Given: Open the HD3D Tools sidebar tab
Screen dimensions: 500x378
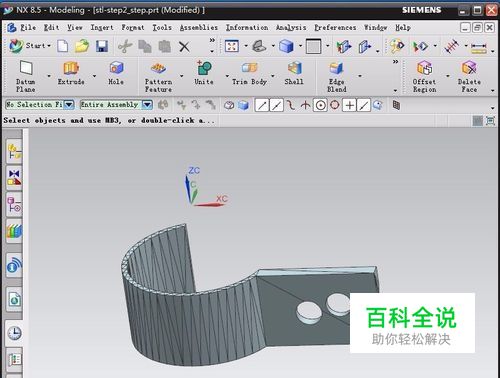Looking at the screenshot, I should pyautogui.click(x=14, y=266).
